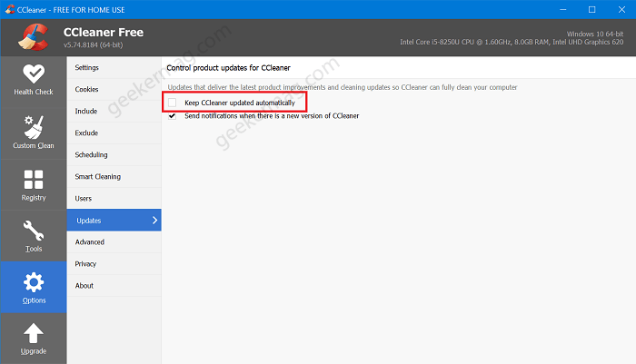
Task: Click the Intel Core i5-8250U hardware info line
Action: point(512,42)
